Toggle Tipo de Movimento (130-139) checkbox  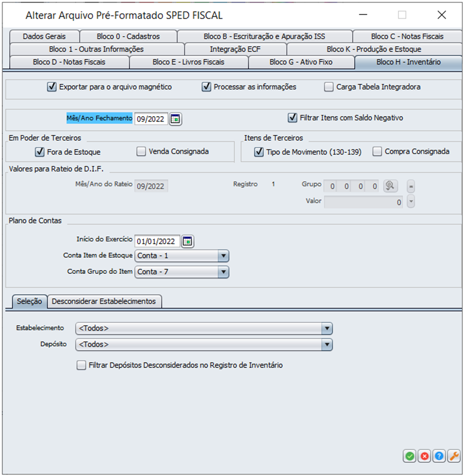259,152
